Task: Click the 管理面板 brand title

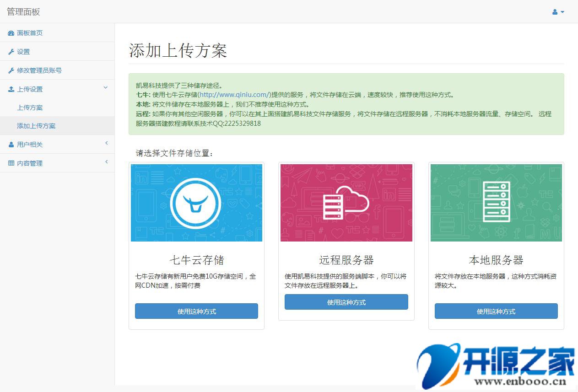Action: point(23,12)
